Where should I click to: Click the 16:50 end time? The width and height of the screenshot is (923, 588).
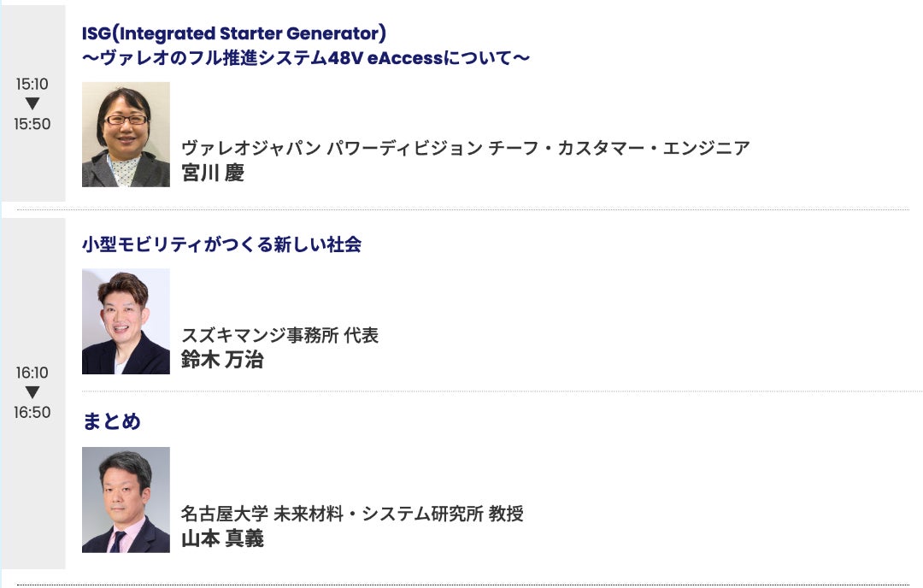point(32,412)
